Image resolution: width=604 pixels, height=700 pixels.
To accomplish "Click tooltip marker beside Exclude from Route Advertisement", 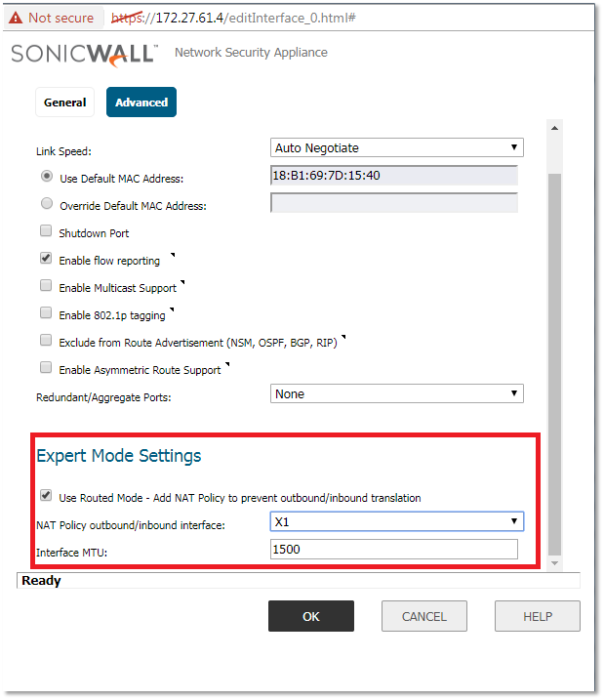I will 343,337.
